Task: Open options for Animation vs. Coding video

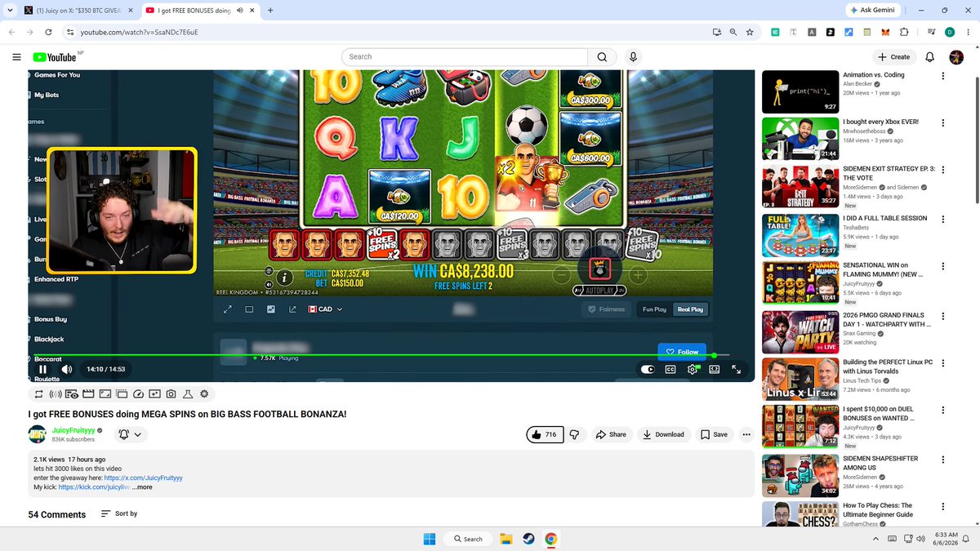Action: [x=943, y=76]
